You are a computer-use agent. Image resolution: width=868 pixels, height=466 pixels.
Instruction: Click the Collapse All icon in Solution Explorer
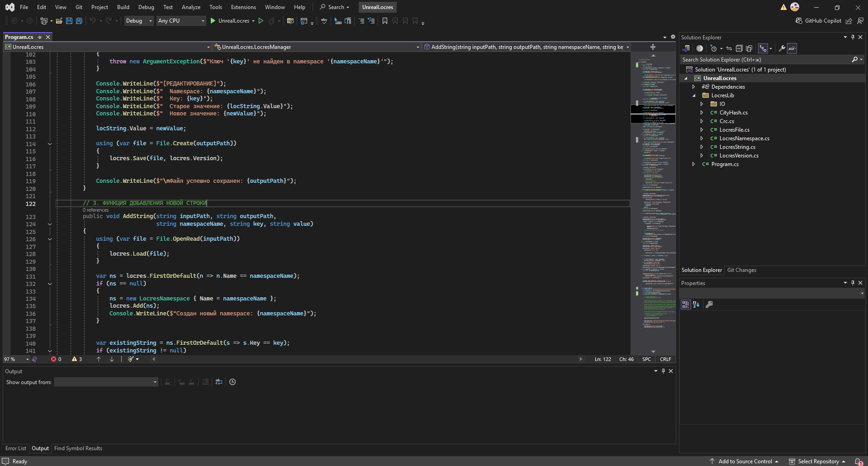point(739,48)
